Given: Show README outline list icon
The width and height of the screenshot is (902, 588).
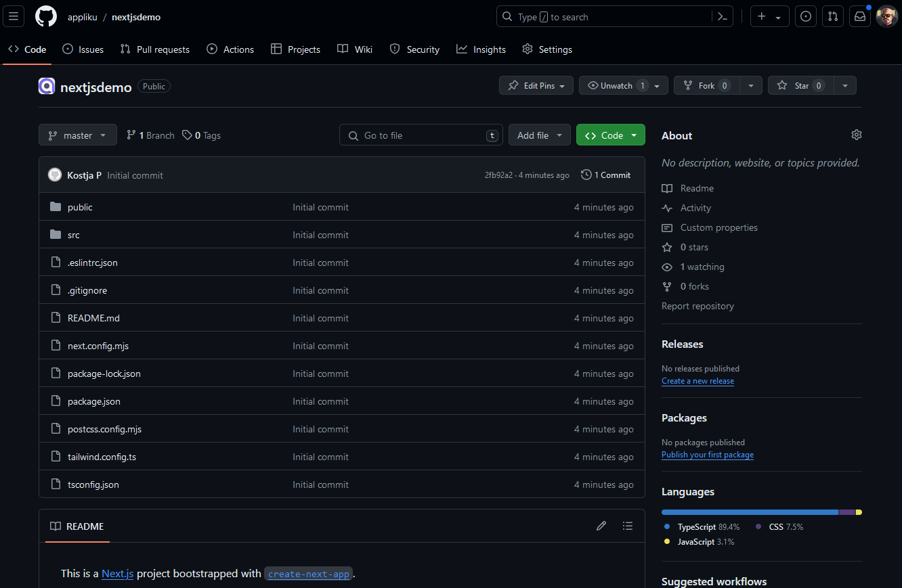Looking at the screenshot, I should pyautogui.click(x=628, y=526).
